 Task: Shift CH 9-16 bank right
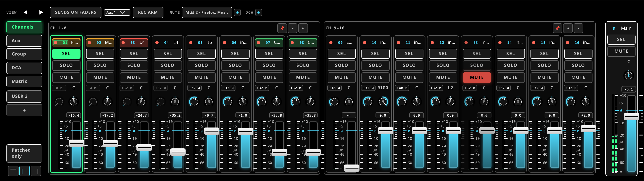(x=578, y=28)
